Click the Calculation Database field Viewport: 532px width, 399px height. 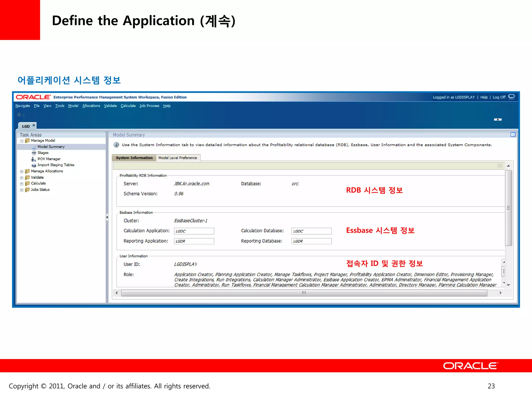[311, 231]
